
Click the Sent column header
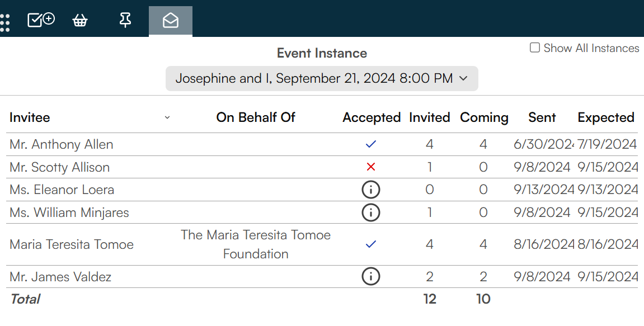(x=542, y=117)
